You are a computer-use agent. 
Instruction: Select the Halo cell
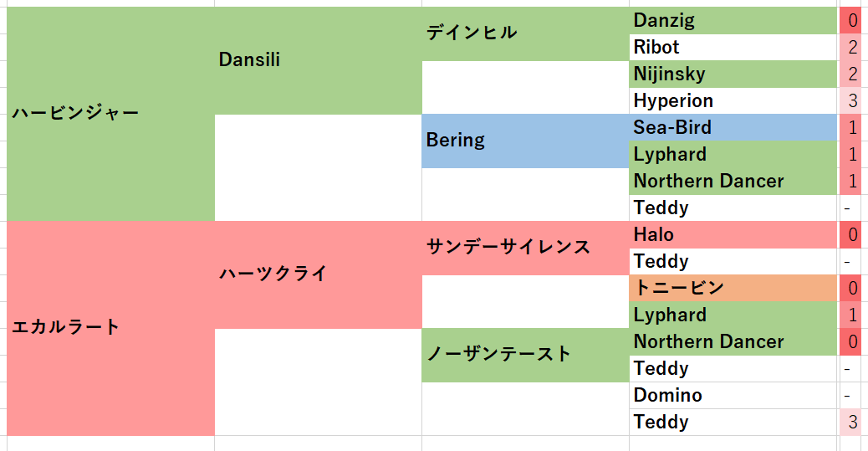[x=733, y=235]
